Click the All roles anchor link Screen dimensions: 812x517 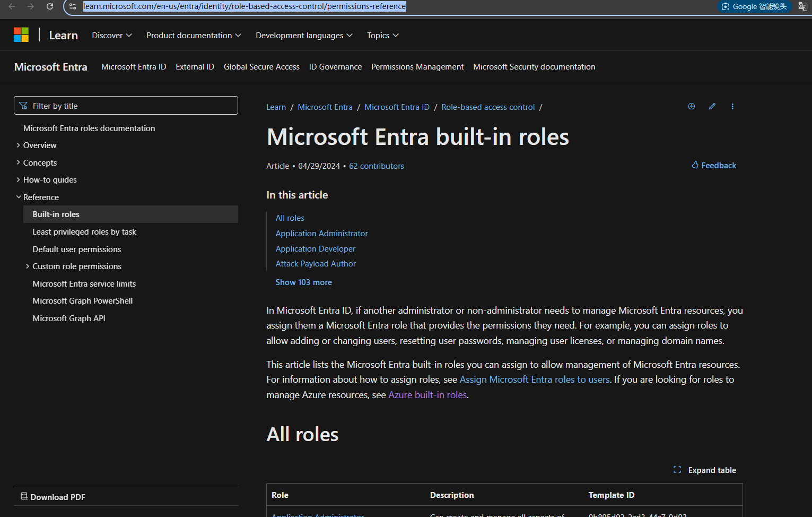pyautogui.click(x=290, y=218)
